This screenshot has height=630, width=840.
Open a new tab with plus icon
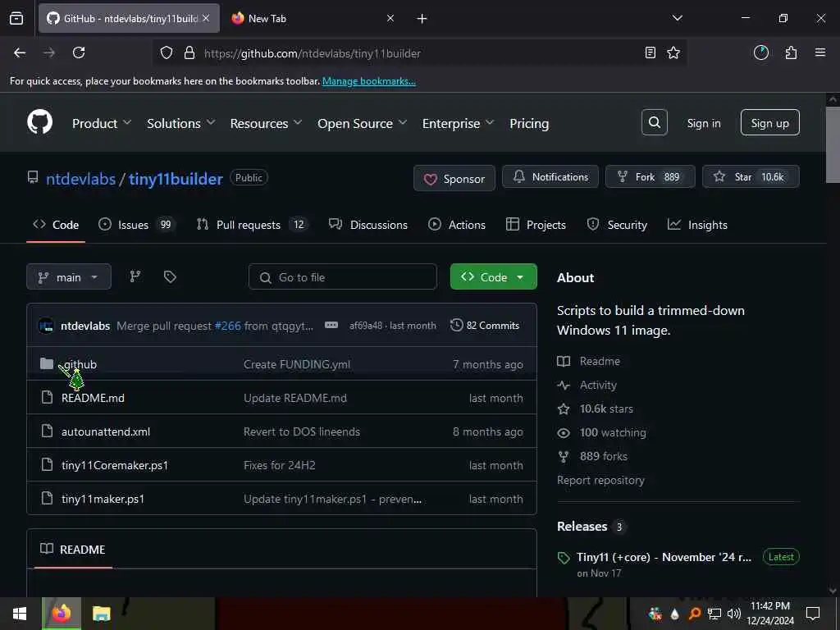point(422,19)
